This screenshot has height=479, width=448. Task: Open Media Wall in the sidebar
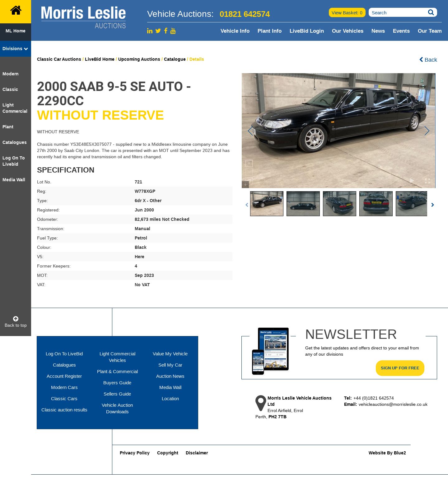14,180
